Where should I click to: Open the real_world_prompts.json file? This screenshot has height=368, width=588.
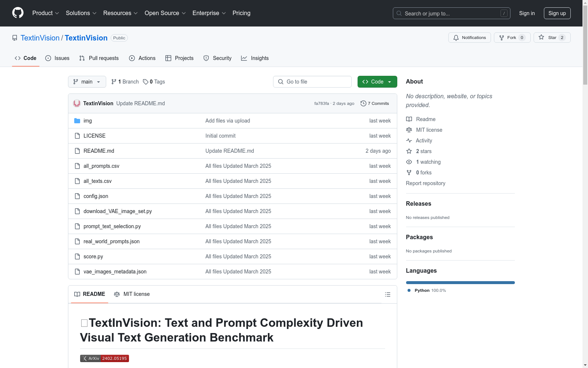point(111,241)
